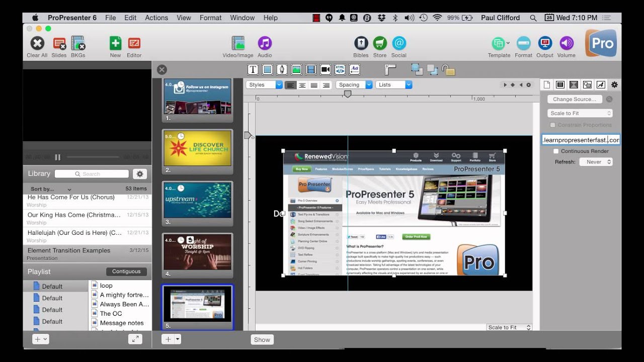644x362 pixels.
Task: Click the Clear All icon
Action: pyautogui.click(x=37, y=44)
